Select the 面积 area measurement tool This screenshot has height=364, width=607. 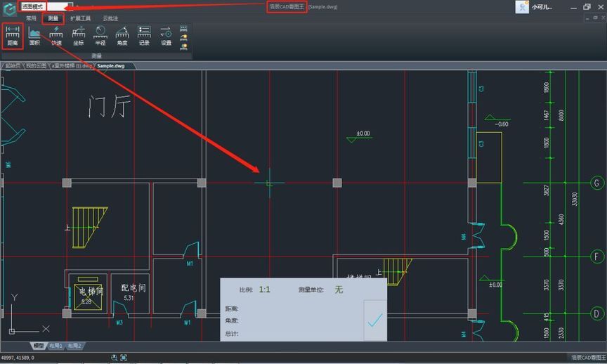[x=34, y=35]
